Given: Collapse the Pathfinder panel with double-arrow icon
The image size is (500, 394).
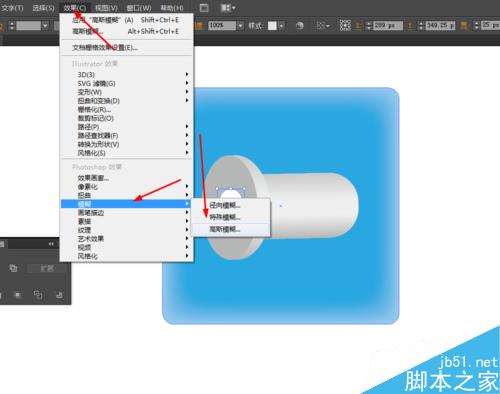Looking at the screenshot, I should (x=51, y=244).
